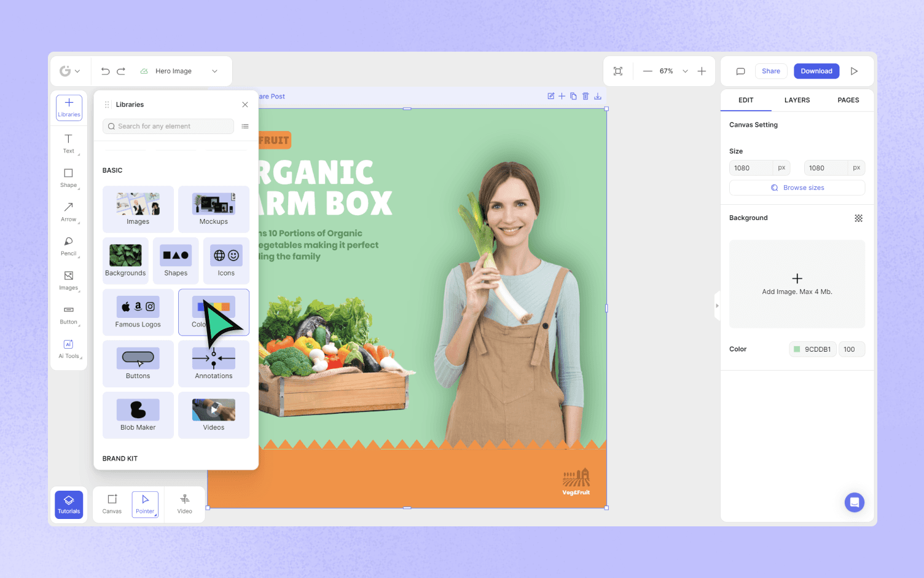Click the Search for any element field
This screenshot has height=578, width=924.
point(168,126)
